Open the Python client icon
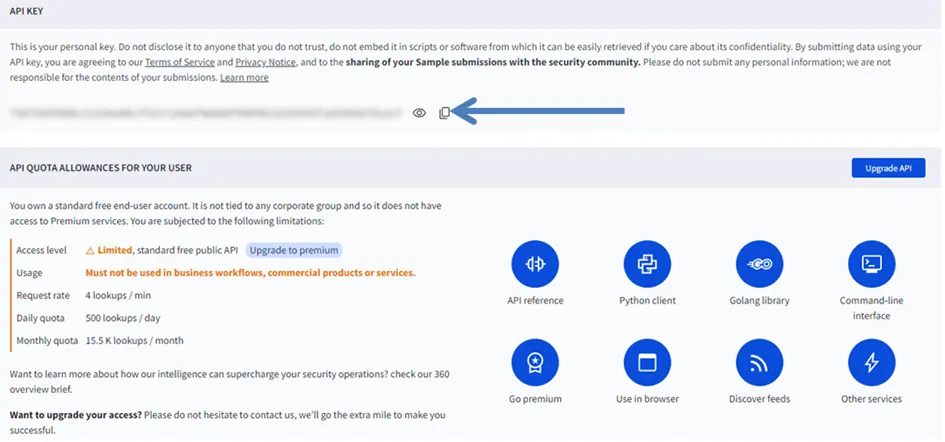 [x=647, y=264]
